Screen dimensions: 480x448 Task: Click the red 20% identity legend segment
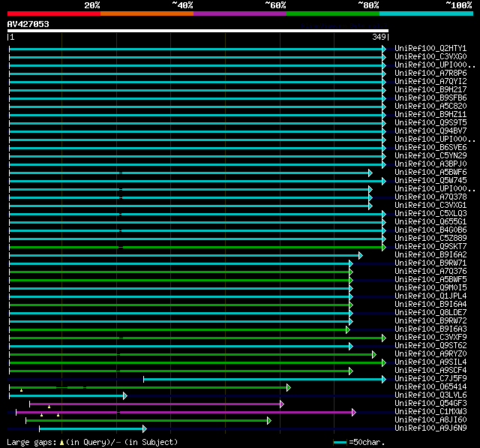pos(53,14)
